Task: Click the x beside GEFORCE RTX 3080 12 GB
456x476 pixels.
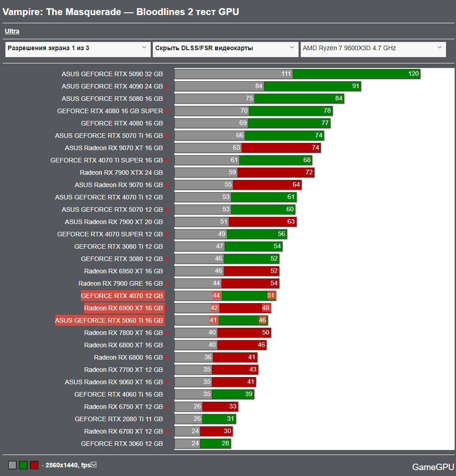Action: (x=167, y=259)
